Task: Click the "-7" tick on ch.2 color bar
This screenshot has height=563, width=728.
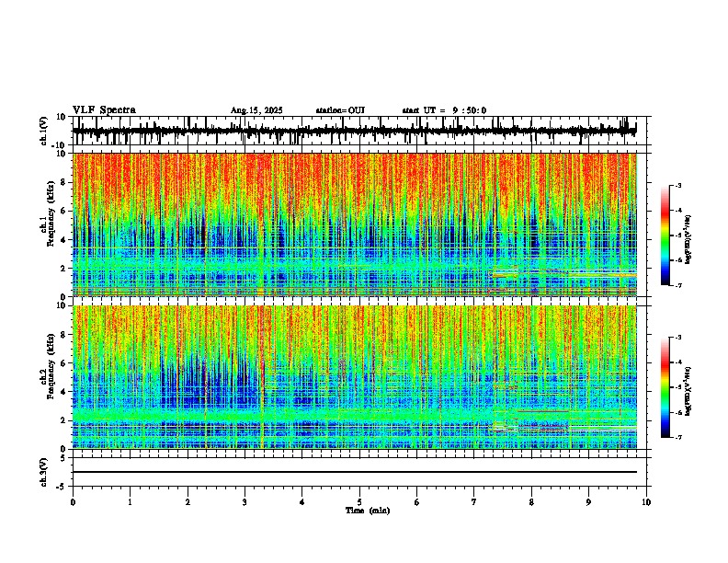Action: click(x=678, y=438)
